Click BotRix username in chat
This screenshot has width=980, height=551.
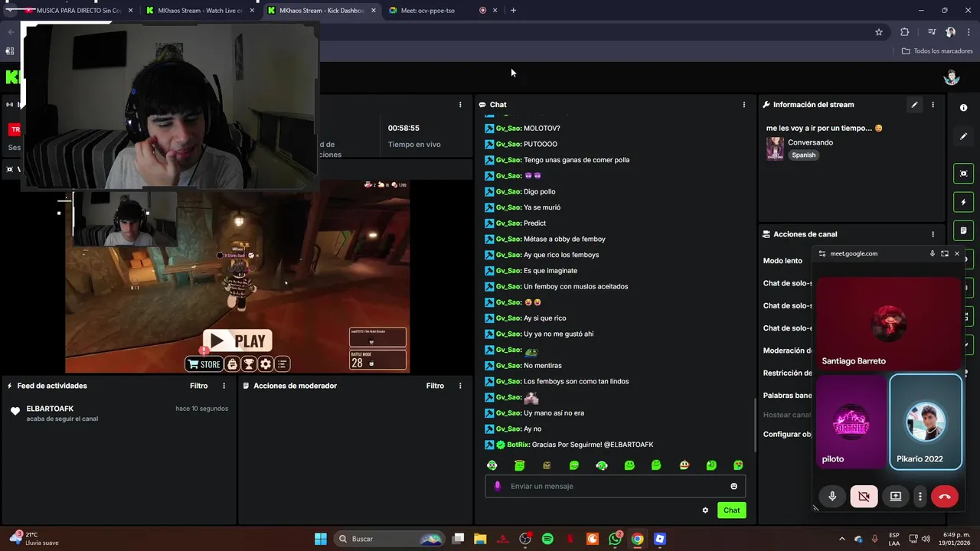point(518,445)
